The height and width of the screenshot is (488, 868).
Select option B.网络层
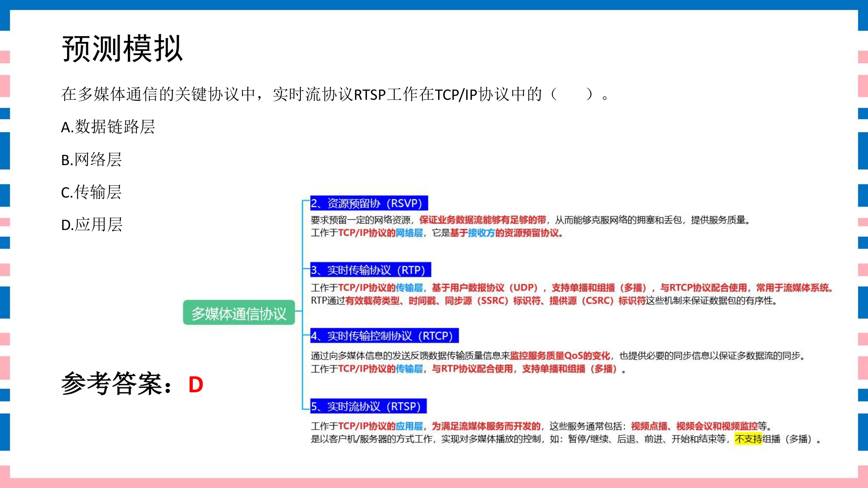pyautogui.click(x=91, y=159)
